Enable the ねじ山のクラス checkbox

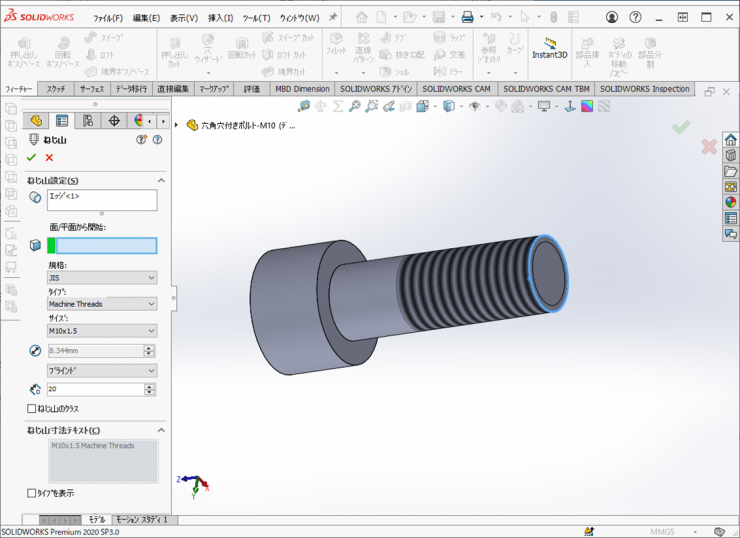[x=32, y=409]
